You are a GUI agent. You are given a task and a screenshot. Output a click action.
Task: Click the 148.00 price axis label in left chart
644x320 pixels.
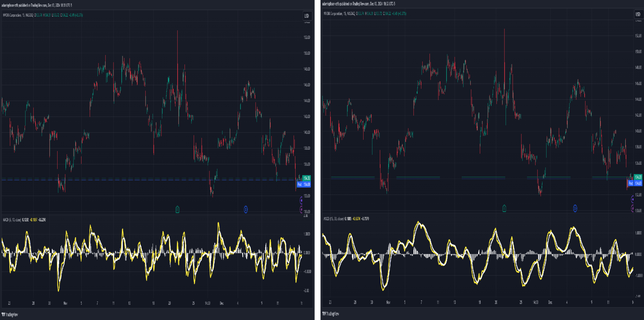(x=307, y=69)
